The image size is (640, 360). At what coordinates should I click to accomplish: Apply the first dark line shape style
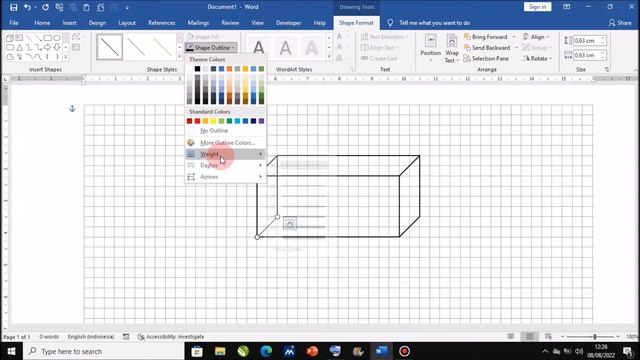109,47
